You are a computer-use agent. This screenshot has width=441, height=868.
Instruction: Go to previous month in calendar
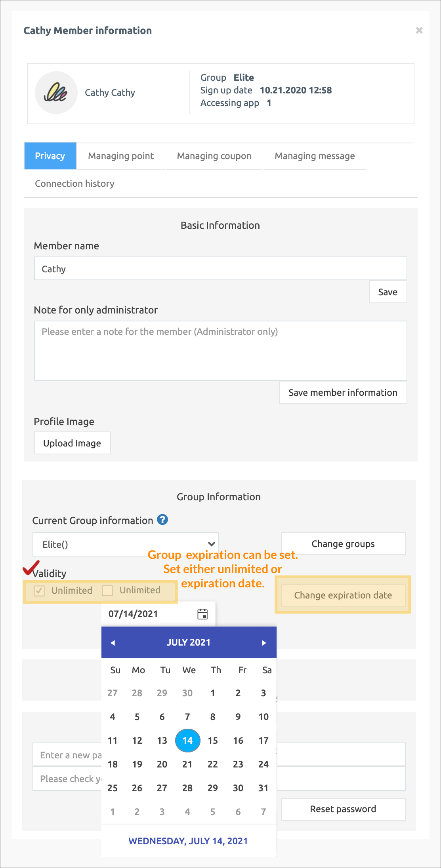click(113, 643)
